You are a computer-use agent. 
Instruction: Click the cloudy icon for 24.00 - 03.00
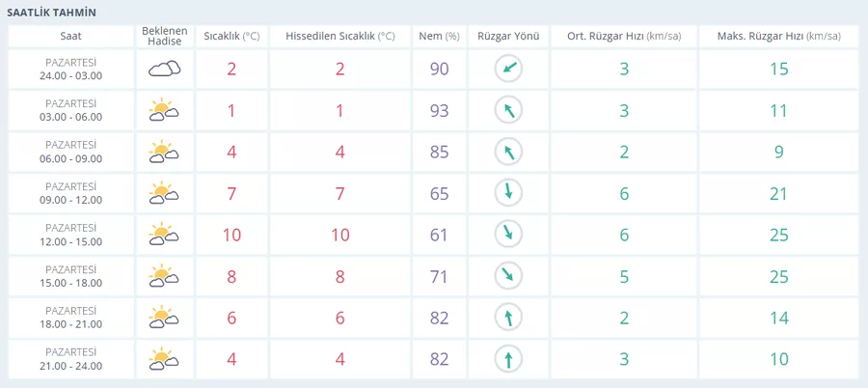[x=163, y=69]
